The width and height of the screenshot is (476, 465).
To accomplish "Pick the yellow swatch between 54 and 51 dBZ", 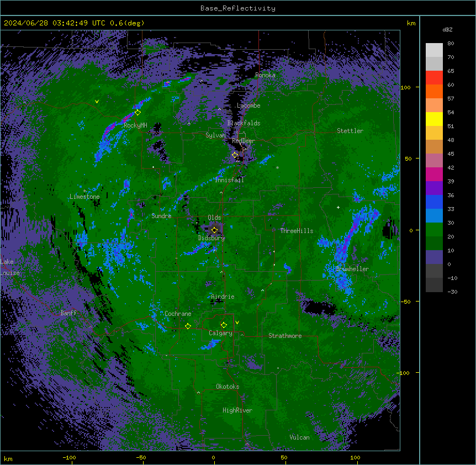I will [x=434, y=119].
